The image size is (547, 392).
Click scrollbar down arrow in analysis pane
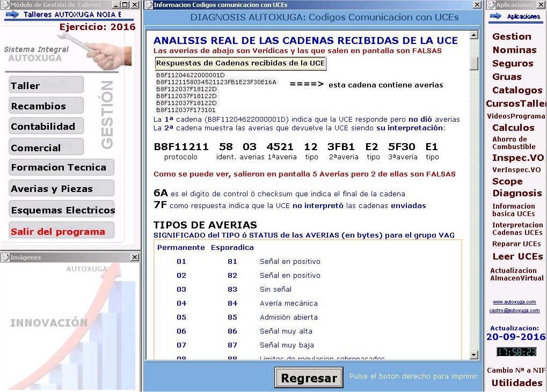[x=474, y=355]
